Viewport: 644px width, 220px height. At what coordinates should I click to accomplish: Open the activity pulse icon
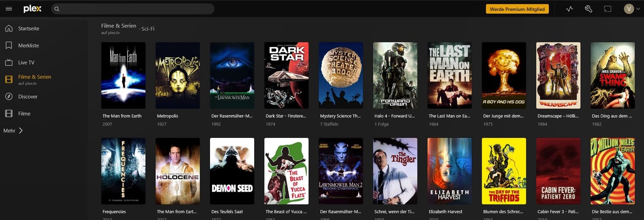click(570, 9)
